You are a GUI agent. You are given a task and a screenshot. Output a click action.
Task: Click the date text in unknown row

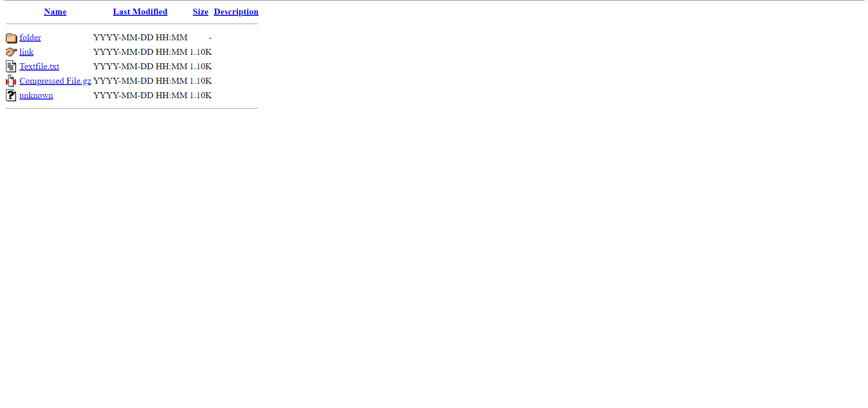click(140, 95)
